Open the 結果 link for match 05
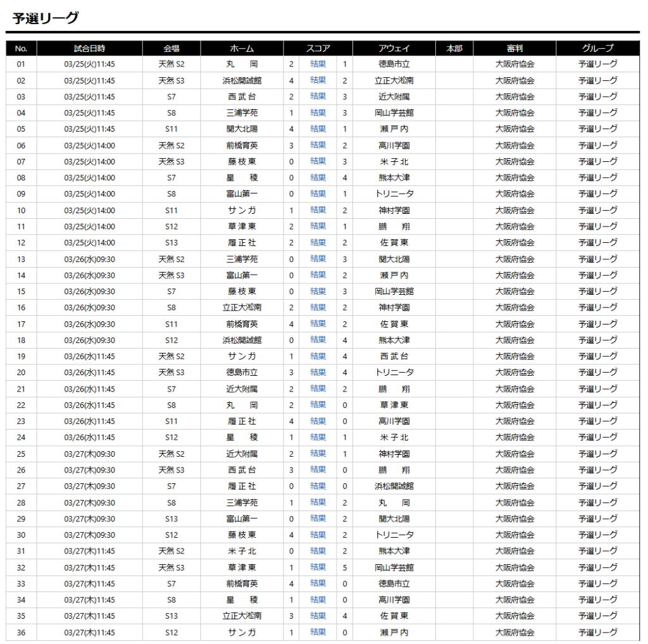Image resolution: width=648 pixels, height=644 pixels. click(318, 129)
